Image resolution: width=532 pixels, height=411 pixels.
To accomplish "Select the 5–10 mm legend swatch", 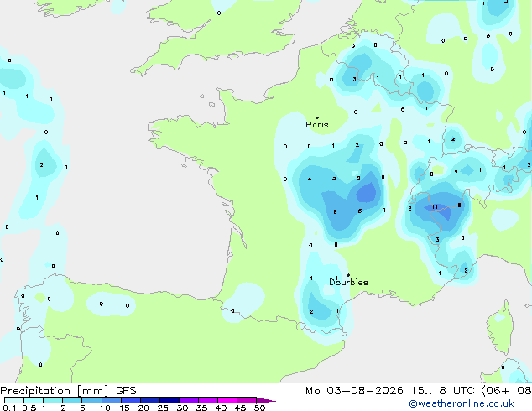I will click(91, 400).
